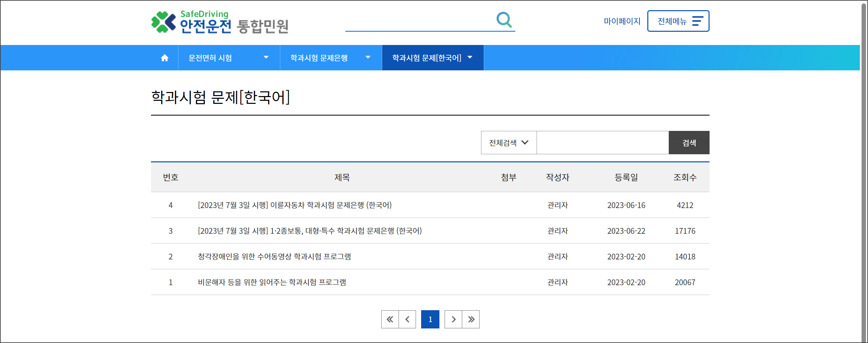Open the 마이페이지 link
868x343 pixels.
tap(622, 21)
